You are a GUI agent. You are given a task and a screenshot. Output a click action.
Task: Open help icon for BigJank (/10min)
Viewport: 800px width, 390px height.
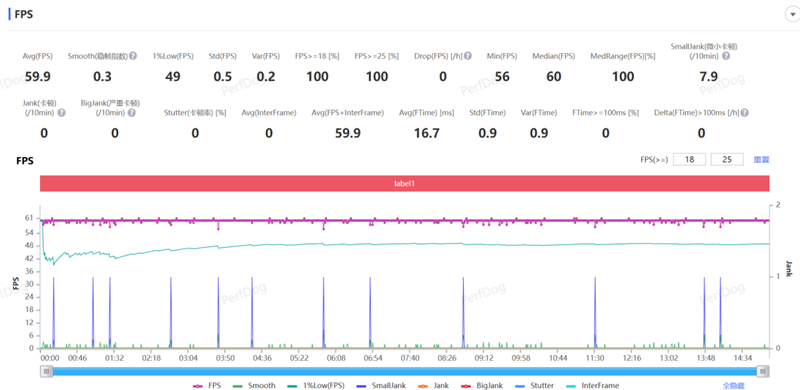coord(132,113)
